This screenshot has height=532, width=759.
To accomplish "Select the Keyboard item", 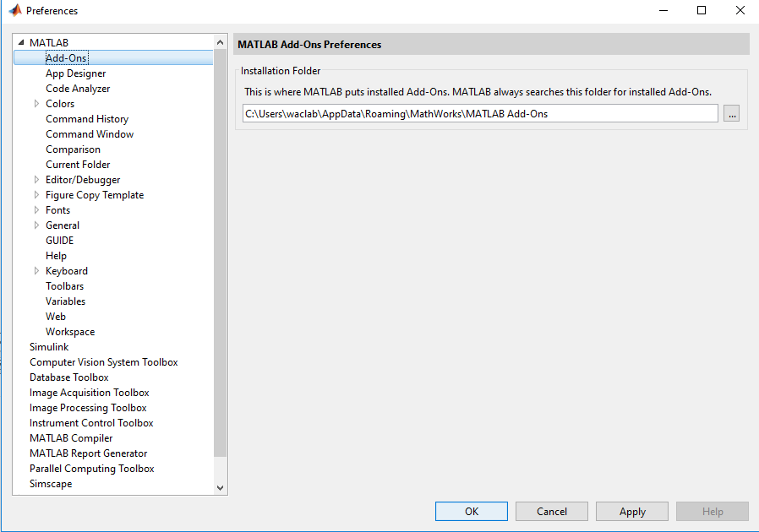I will [x=67, y=271].
